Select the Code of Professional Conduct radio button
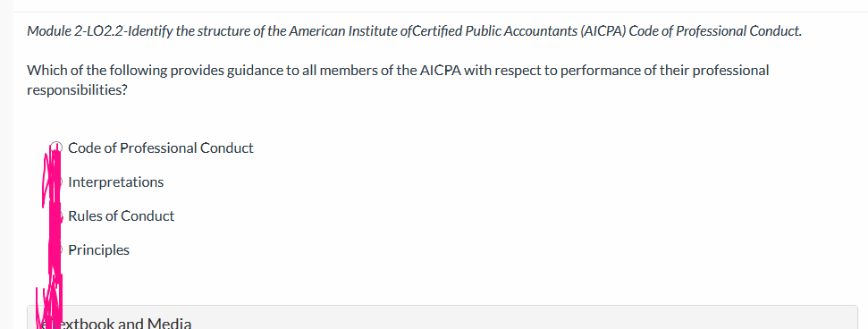Image resolution: width=868 pixels, height=329 pixels. [x=55, y=148]
